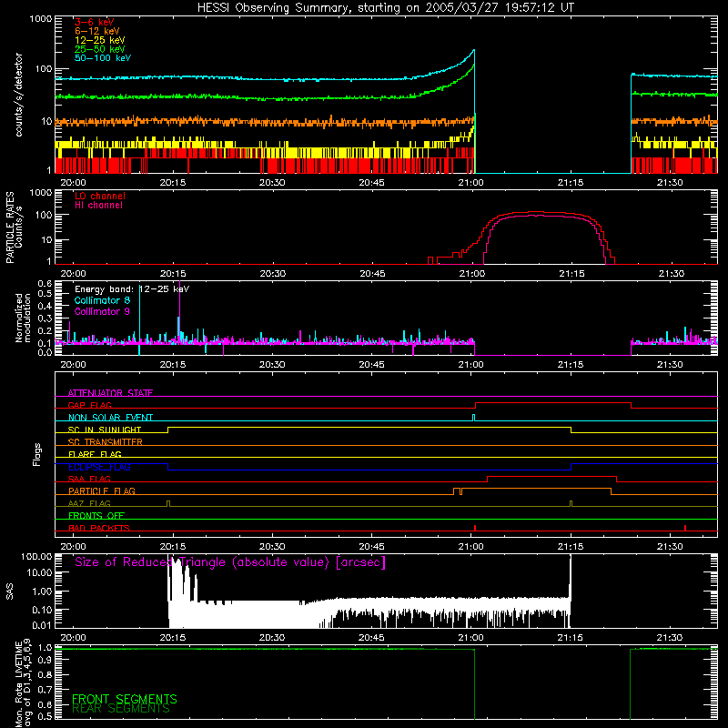Click the BAD PACKETS spike after 21:30
728x728 pixels.
coord(685,528)
